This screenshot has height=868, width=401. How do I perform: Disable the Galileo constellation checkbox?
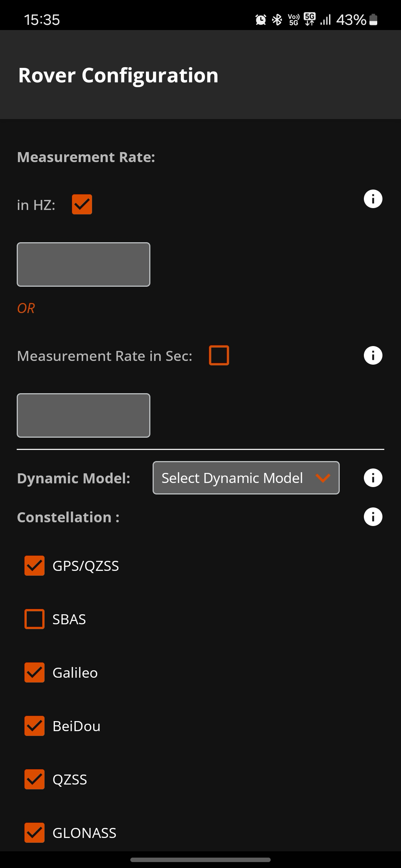35,673
